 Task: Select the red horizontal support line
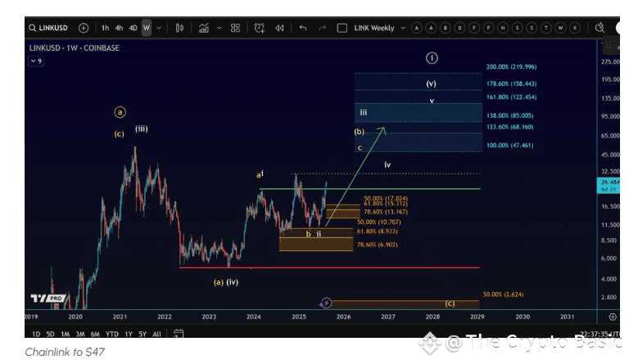(x=329, y=267)
